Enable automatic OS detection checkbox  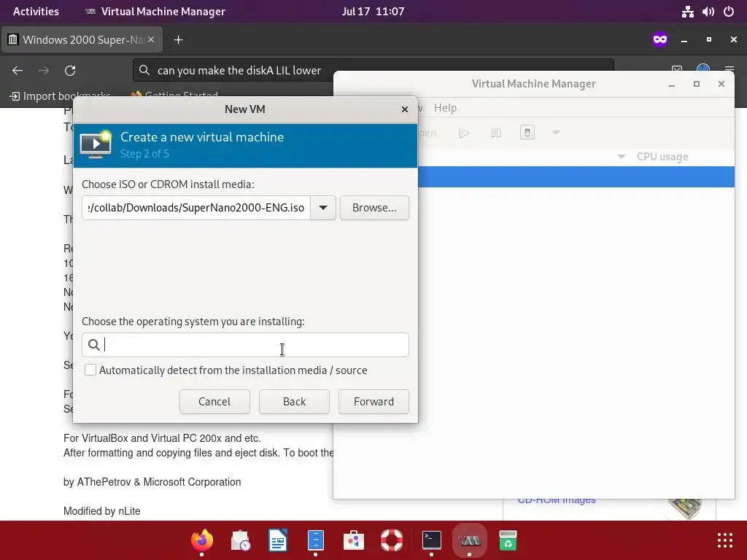tap(90, 370)
